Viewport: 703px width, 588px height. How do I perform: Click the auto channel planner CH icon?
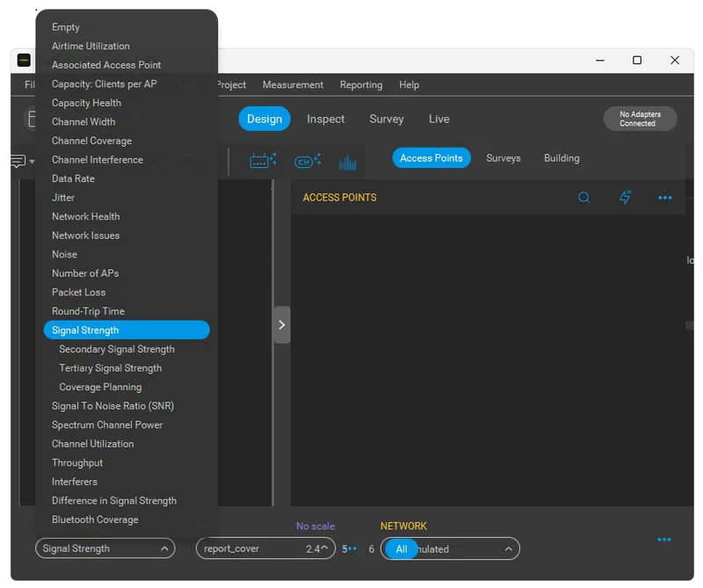tap(308, 161)
